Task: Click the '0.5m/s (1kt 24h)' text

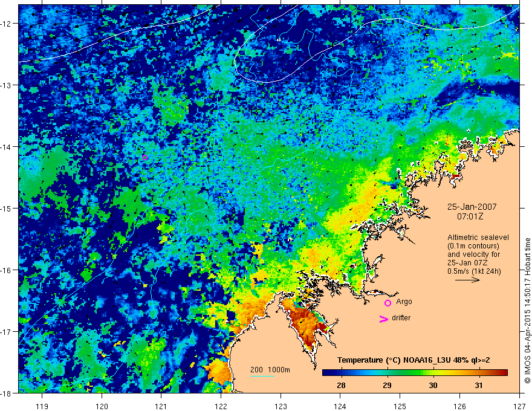Action: pyautogui.click(x=475, y=271)
